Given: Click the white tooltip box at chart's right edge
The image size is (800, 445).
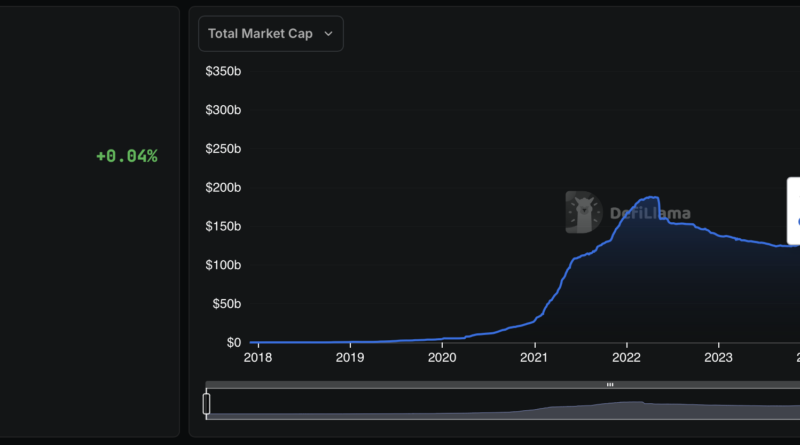Looking at the screenshot, I should pos(793,210).
